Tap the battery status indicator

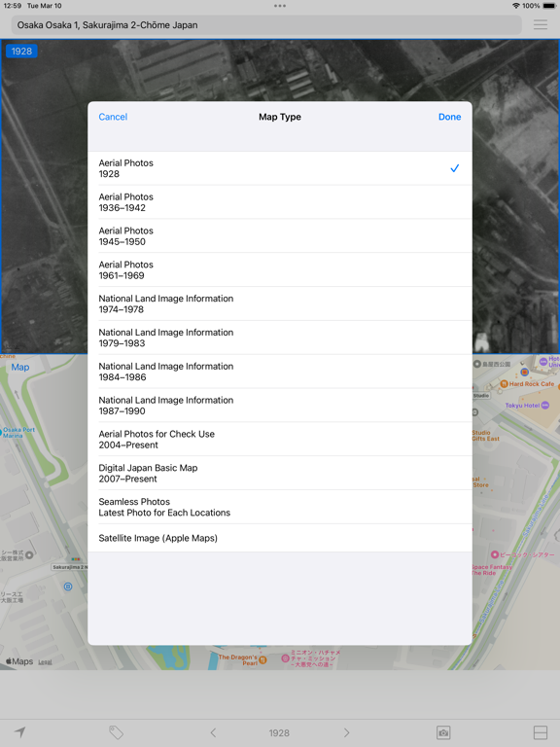pyautogui.click(x=549, y=6)
